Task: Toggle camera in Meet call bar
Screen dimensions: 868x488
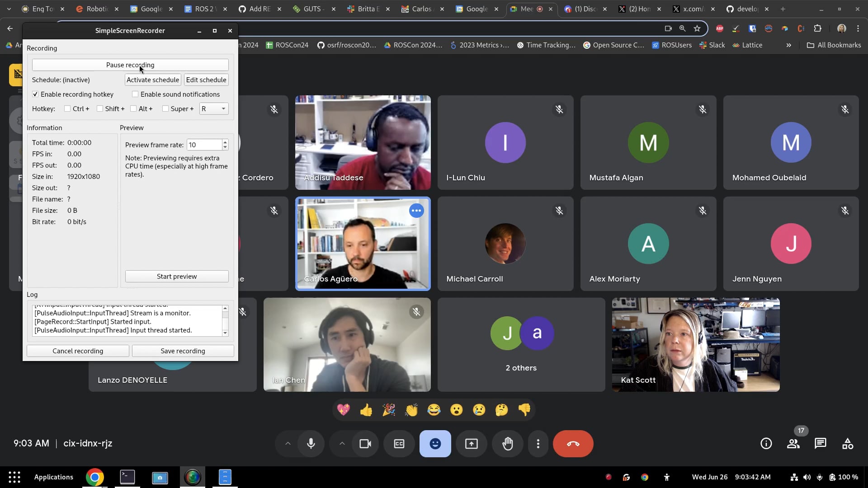Action: click(x=365, y=444)
